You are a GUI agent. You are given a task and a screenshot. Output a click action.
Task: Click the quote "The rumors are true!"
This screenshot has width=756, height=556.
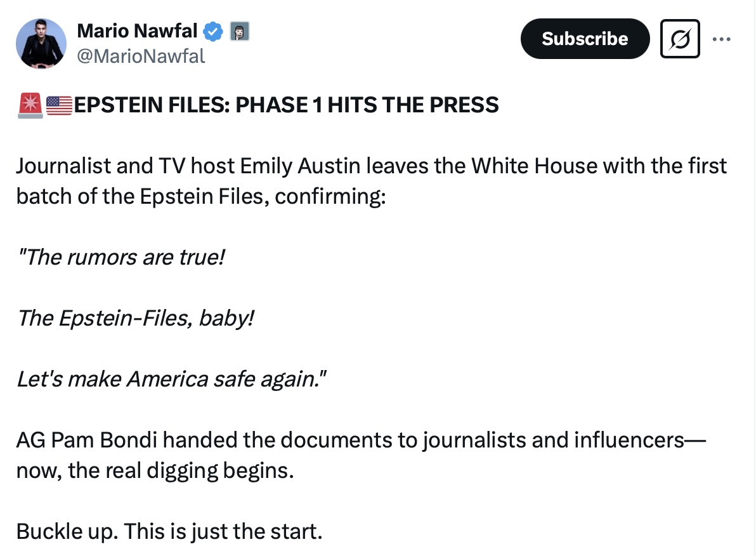pyautogui.click(x=121, y=258)
